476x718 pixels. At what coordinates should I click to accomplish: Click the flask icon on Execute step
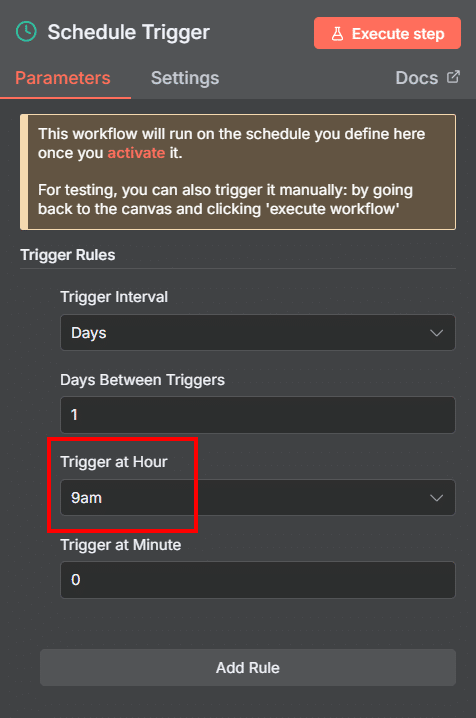point(337,33)
